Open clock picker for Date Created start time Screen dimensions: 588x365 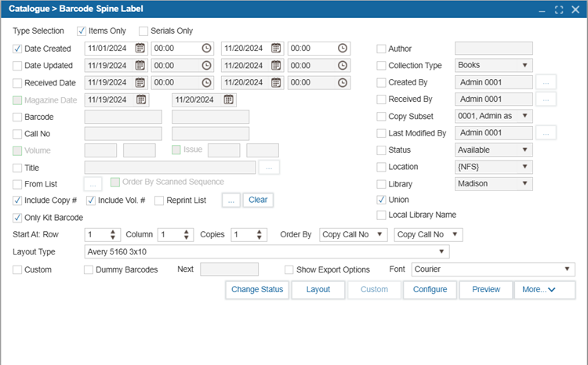point(205,49)
